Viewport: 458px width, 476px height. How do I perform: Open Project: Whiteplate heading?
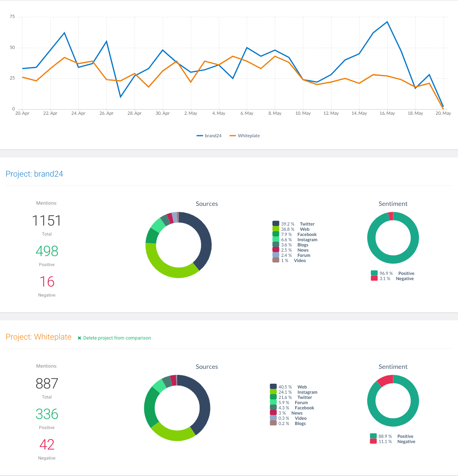pos(39,337)
